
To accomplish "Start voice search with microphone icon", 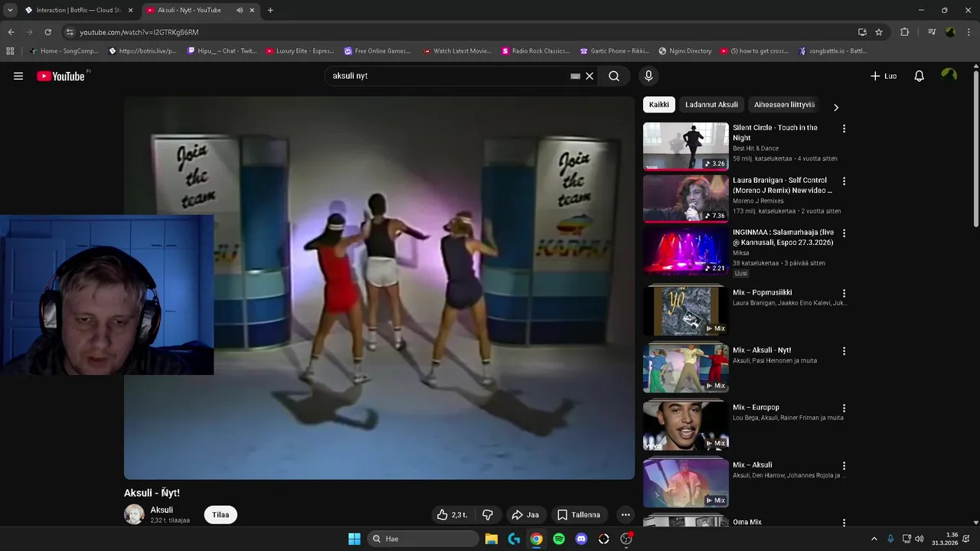I will pos(648,76).
